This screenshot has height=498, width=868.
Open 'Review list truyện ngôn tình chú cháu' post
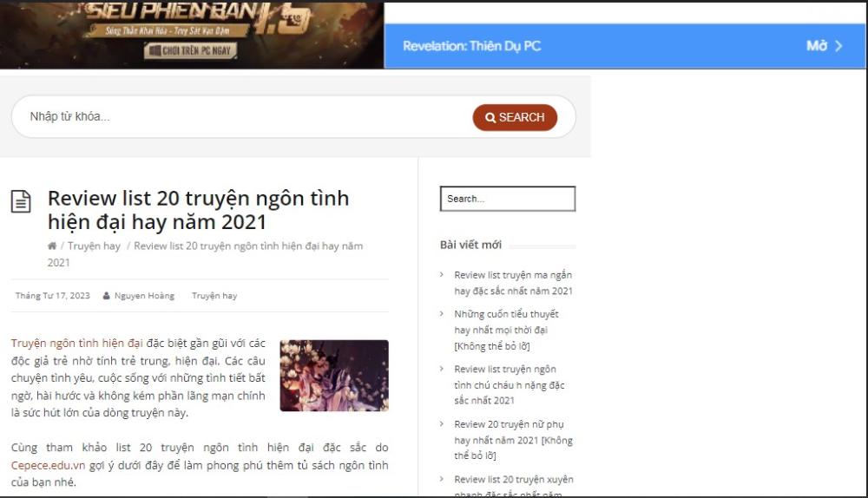coord(510,384)
